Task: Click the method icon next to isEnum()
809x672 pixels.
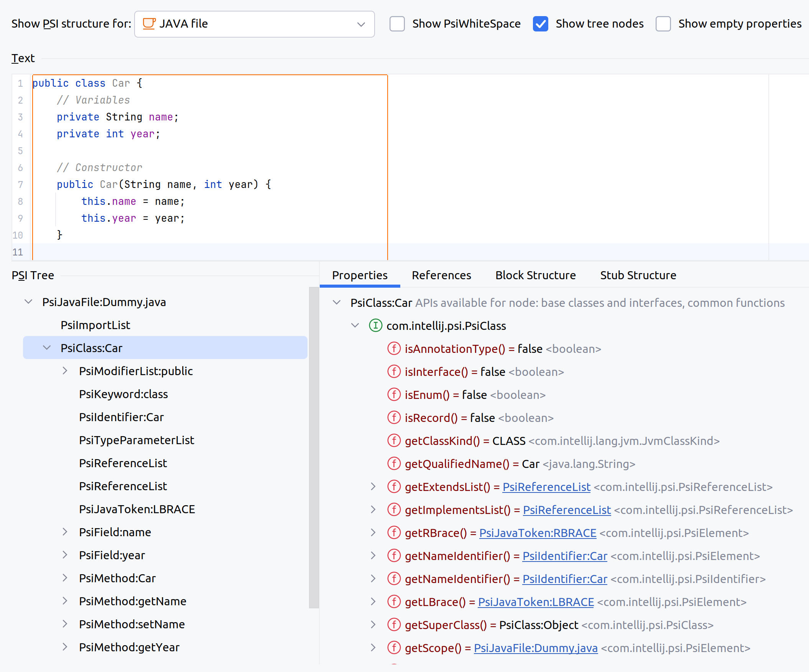Action: pyautogui.click(x=394, y=395)
